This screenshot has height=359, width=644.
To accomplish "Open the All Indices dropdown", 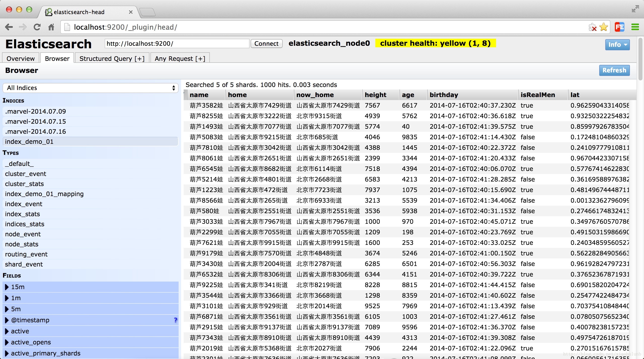I will click(91, 88).
